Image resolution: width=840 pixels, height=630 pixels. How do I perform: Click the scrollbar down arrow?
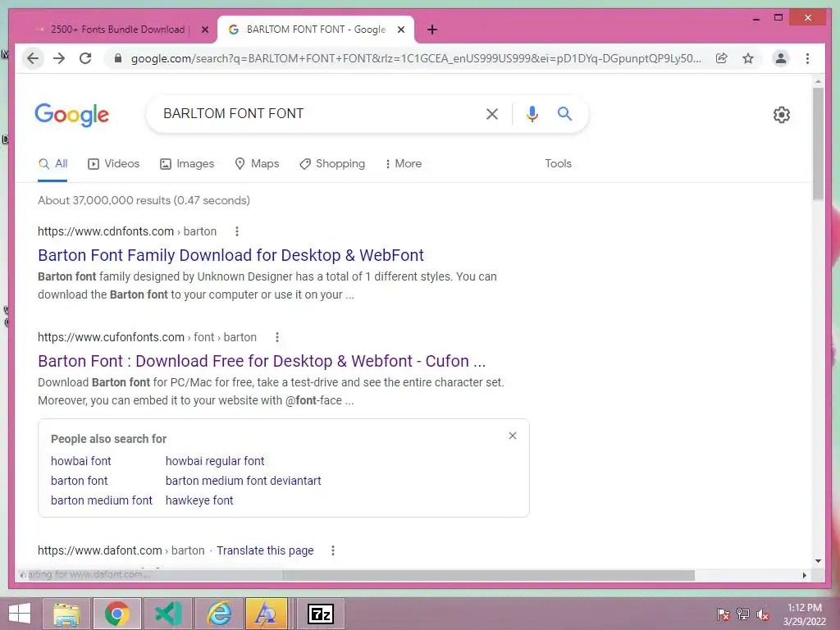(x=818, y=561)
